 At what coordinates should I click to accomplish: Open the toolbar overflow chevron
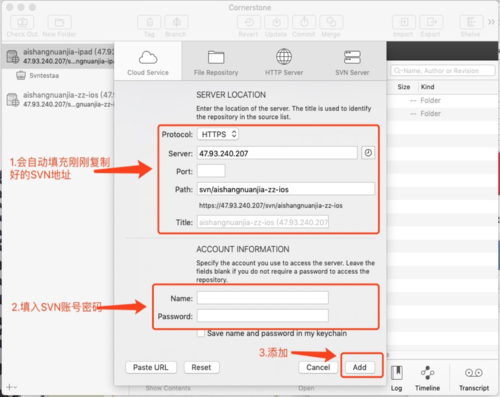coord(491,22)
